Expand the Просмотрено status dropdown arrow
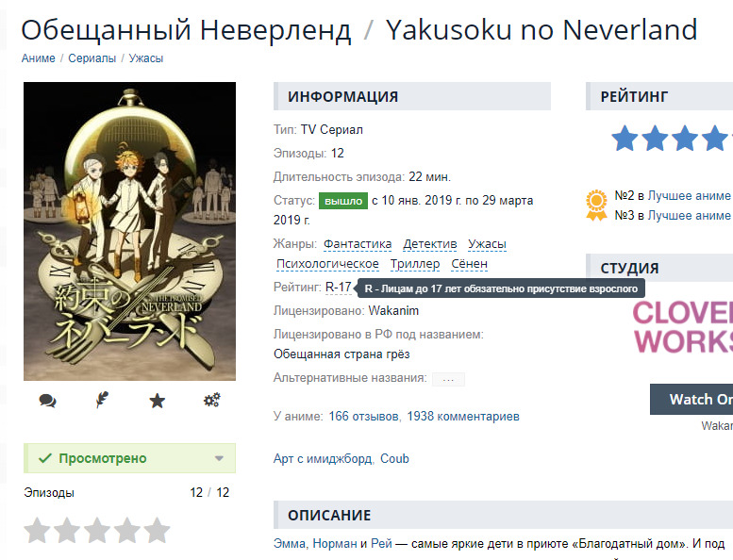The image size is (733, 560). click(x=219, y=458)
